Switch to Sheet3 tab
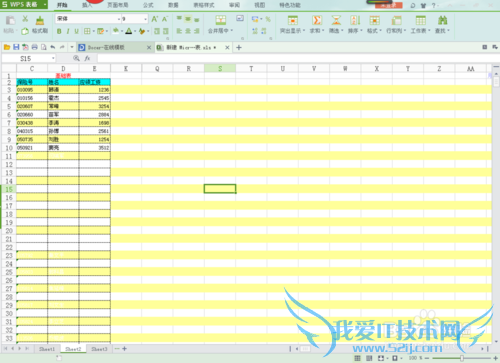Screen dimensions: 500x363 point(99,349)
